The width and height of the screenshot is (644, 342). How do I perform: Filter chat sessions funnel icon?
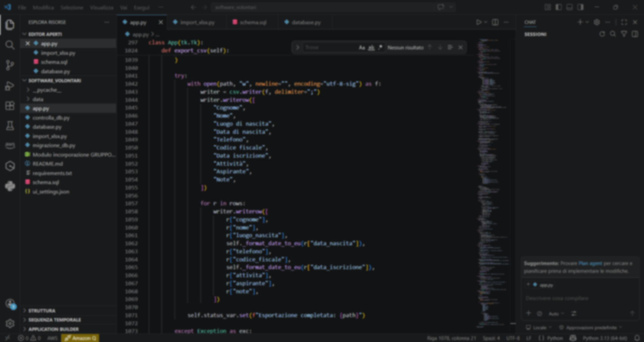624,34
